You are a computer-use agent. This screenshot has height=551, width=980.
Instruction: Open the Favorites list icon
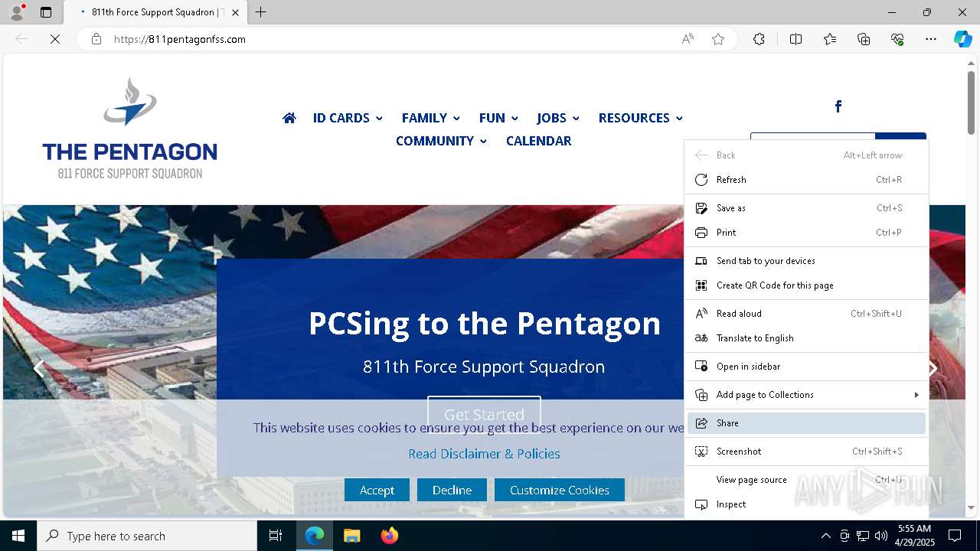pyautogui.click(x=830, y=39)
